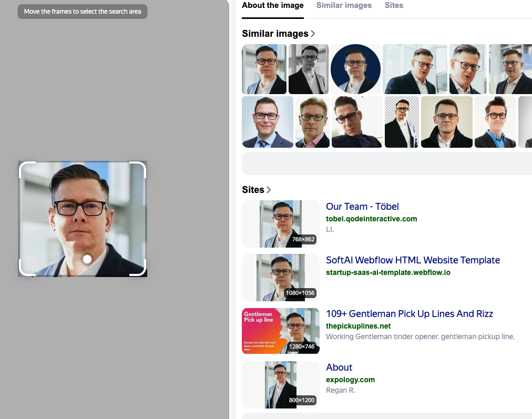Switch to the Similar images tab
The image size is (532, 419).
click(x=344, y=6)
